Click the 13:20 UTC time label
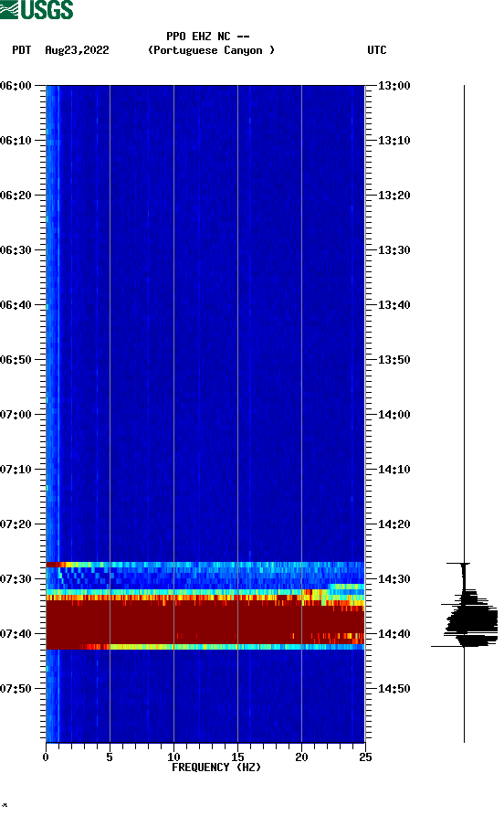Screen dimensions: 504x815 point(394,196)
